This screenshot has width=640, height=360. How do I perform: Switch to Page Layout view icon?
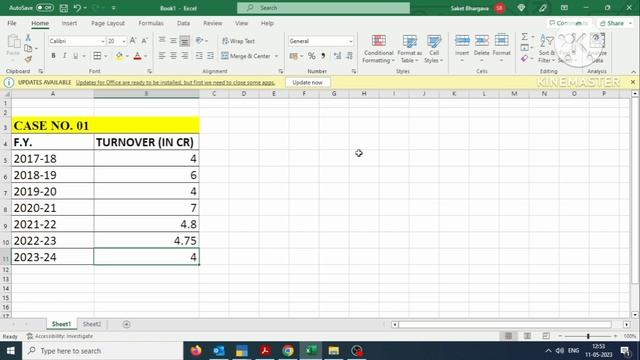[527, 336]
